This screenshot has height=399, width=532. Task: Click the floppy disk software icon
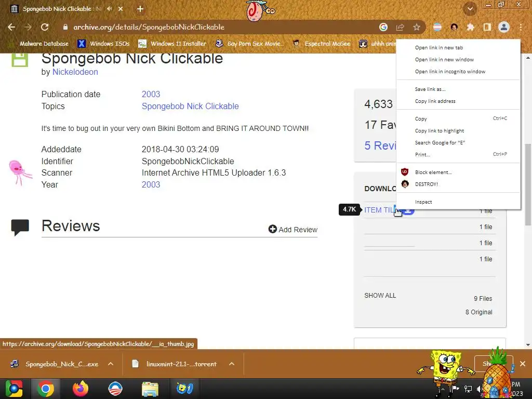[20, 60]
